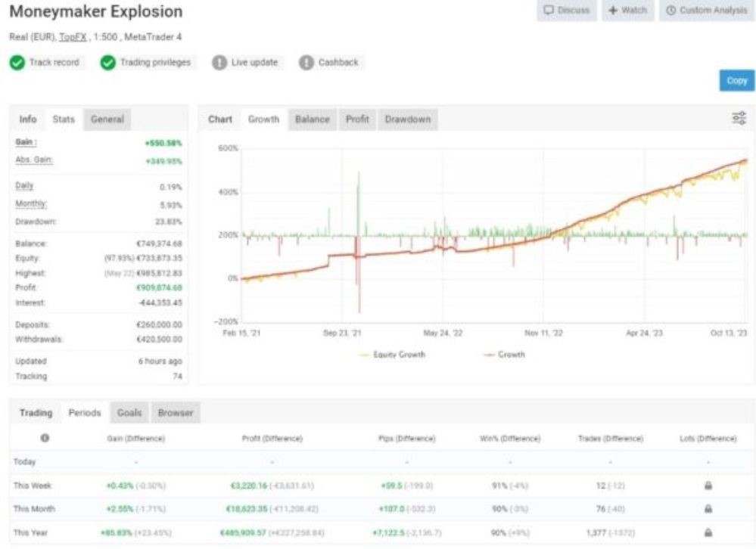Open the Periods tab
This screenshot has height=549, width=756.
point(85,413)
